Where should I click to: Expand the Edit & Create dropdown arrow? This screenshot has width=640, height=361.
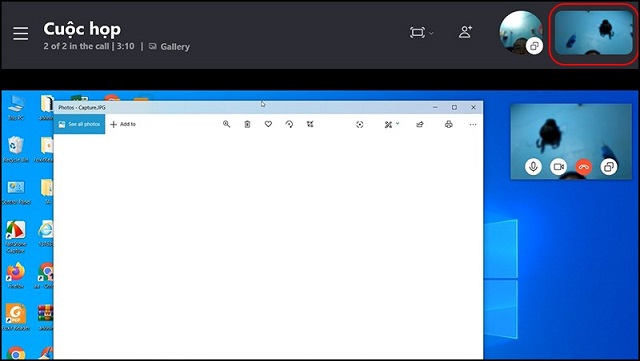(398, 124)
